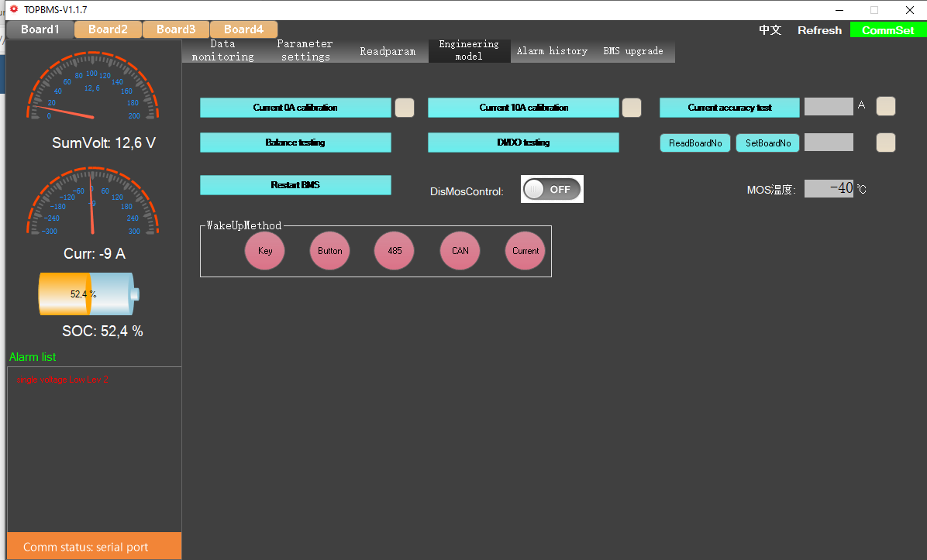Click the ReadBoardNo button

tap(695, 143)
